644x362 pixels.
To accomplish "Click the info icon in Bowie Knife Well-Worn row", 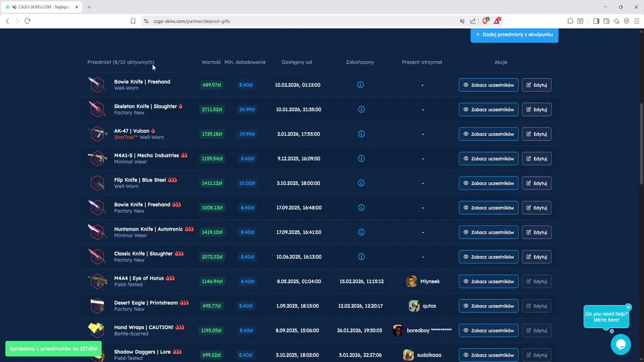I will (x=360, y=85).
